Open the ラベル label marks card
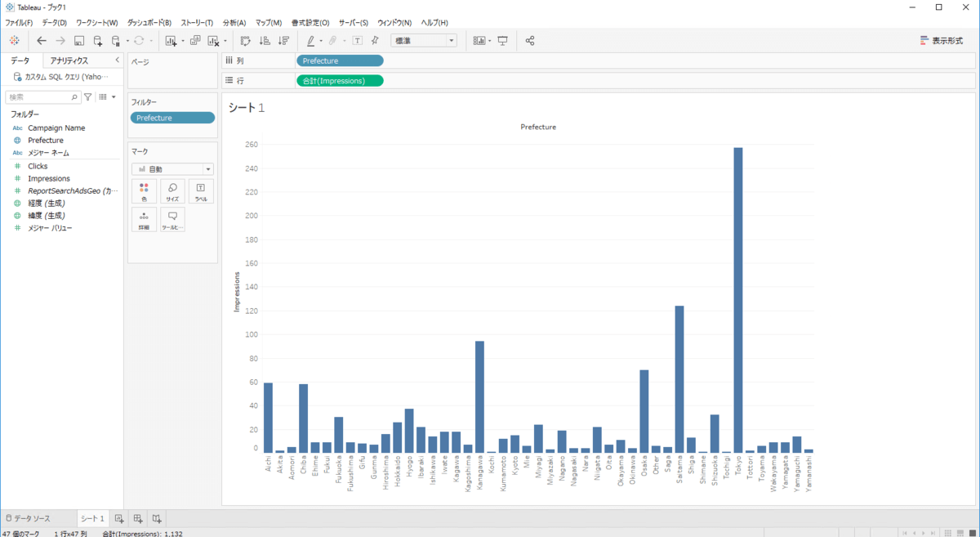The height and width of the screenshot is (537, 980). click(201, 191)
